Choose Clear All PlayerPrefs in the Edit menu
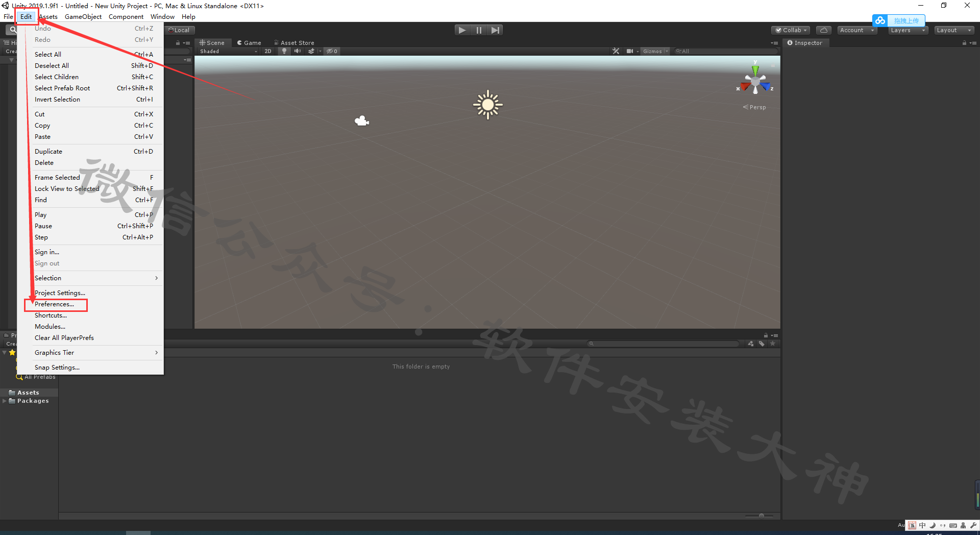The height and width of the screenshot is (535, 980). click(x=64, y=338)
